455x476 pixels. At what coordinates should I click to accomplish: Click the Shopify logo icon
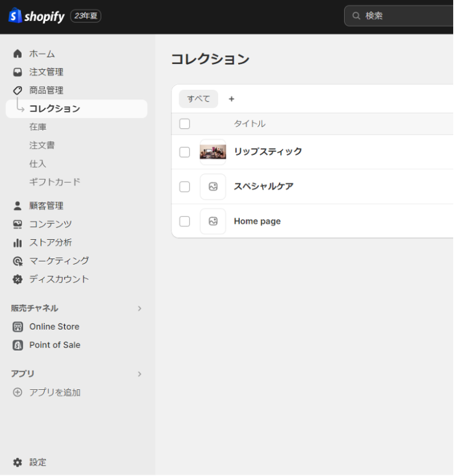click(x=15, y=16)
